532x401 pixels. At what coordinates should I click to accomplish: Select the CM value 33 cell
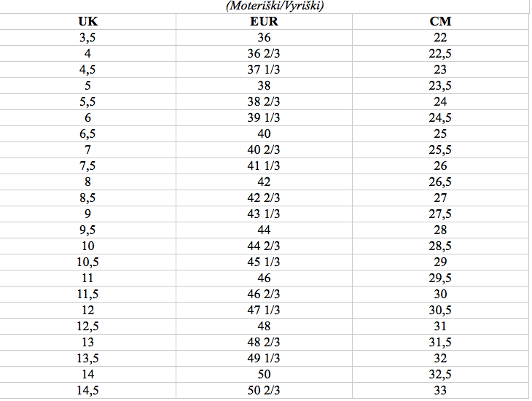tap(440, 391)
